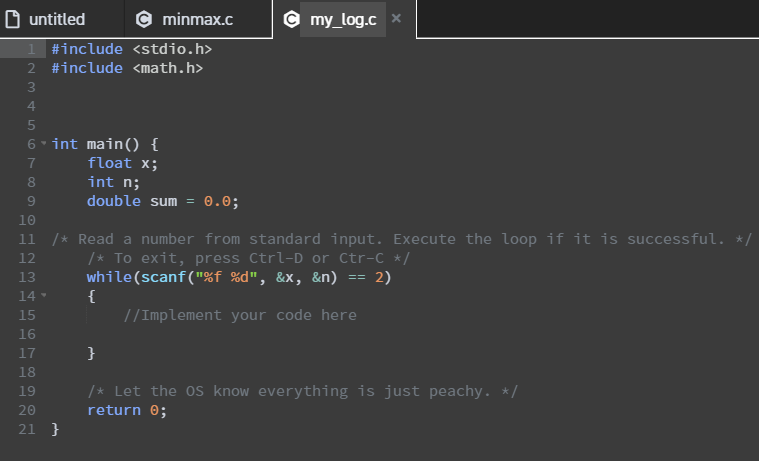The image size is (759, 461).
Task: Collapse the main() function fold arrow at line 6
Action: [44, 143]
